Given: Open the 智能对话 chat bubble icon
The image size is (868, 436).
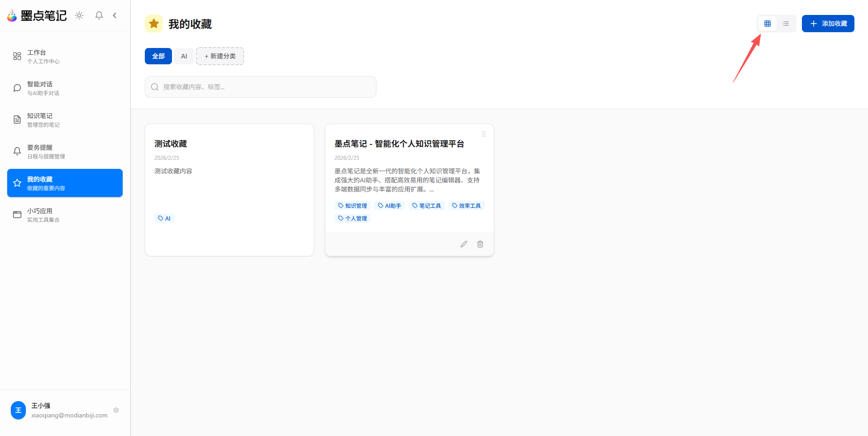Looking at the screenshot, I should (17, 87).
